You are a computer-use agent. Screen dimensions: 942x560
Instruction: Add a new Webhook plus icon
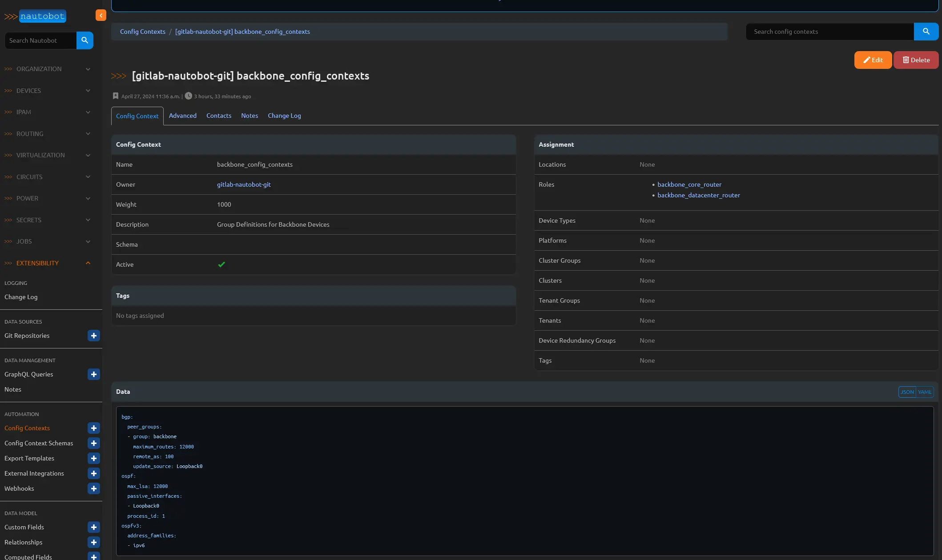tap(93, 488)
